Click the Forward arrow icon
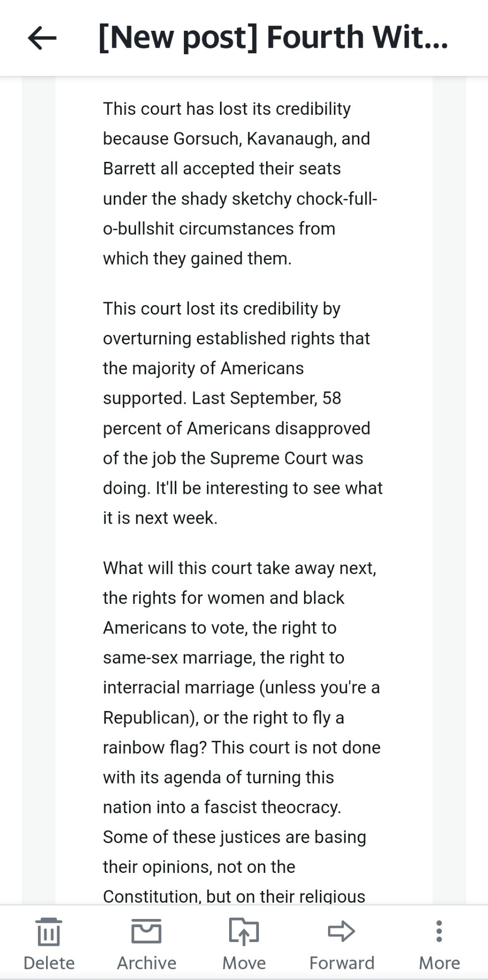Image resolution: width=488 pixels, height=980 pixels. coord(342,931)
